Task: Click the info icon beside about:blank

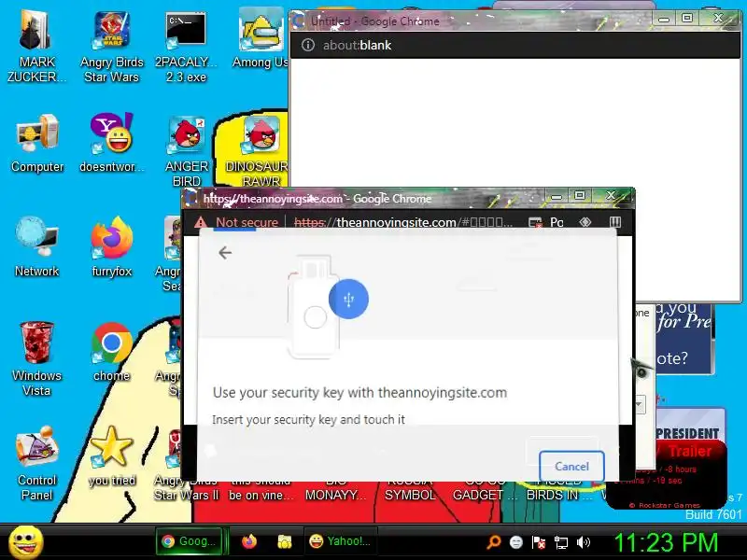Action: 308,45
